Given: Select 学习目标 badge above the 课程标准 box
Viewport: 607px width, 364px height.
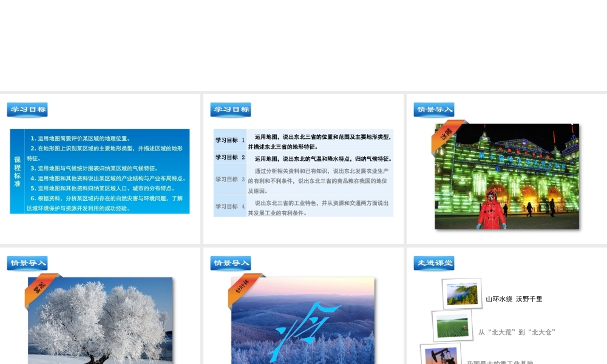Looking at the screenshot, I should 27,109.
